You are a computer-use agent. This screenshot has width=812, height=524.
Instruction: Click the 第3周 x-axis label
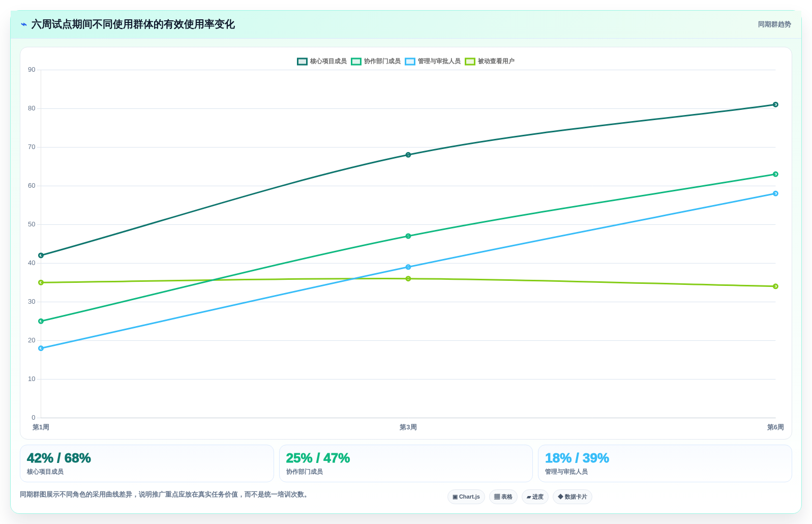[x=408, y=427]
